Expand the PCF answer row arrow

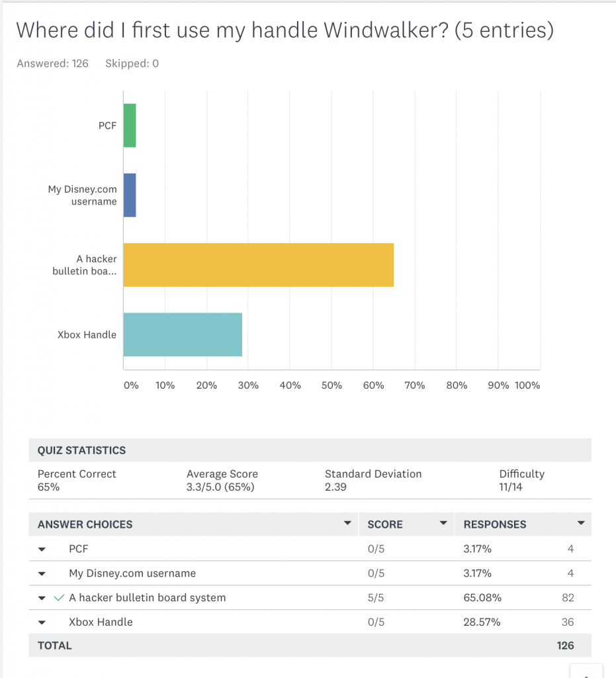[x=42, y=550]
